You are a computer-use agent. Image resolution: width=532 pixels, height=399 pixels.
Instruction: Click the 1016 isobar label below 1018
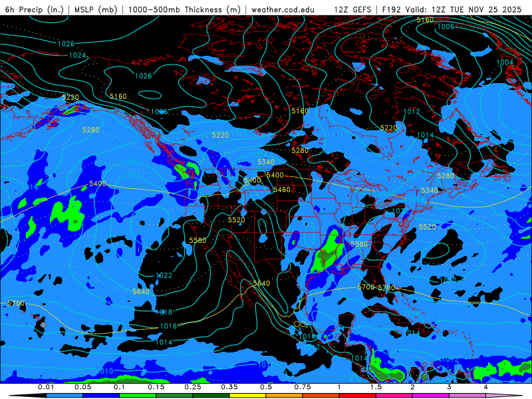pyautogui.click(x=168, y=326)
